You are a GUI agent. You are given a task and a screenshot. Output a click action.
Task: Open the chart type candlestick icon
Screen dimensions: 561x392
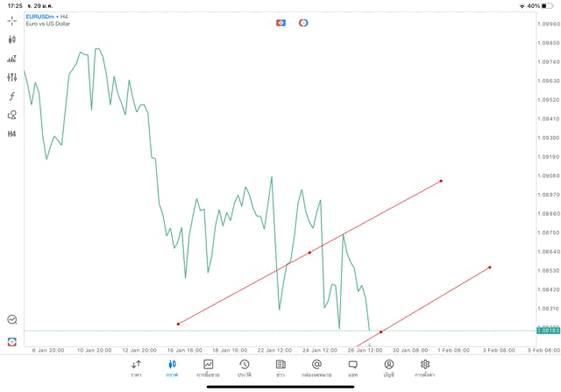click(12, 39)
